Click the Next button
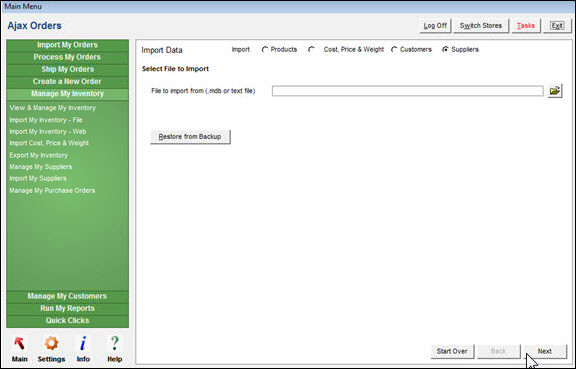This screenshot has width=576, height=369. click(545, 351)
